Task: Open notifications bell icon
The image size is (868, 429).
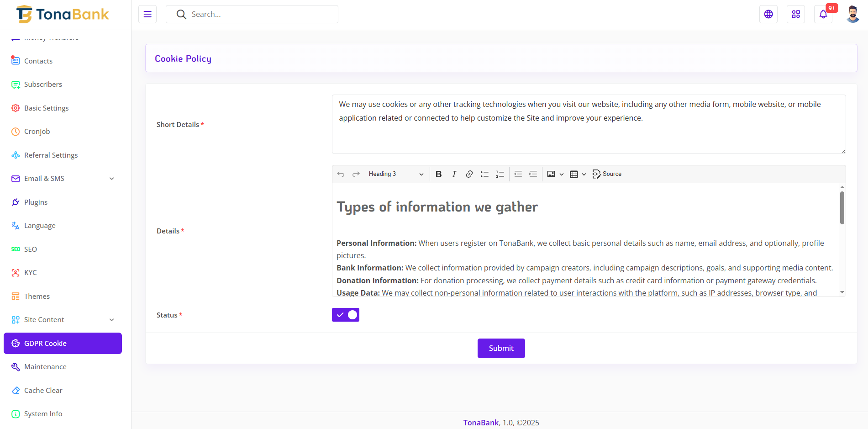Action: [823, 14]
